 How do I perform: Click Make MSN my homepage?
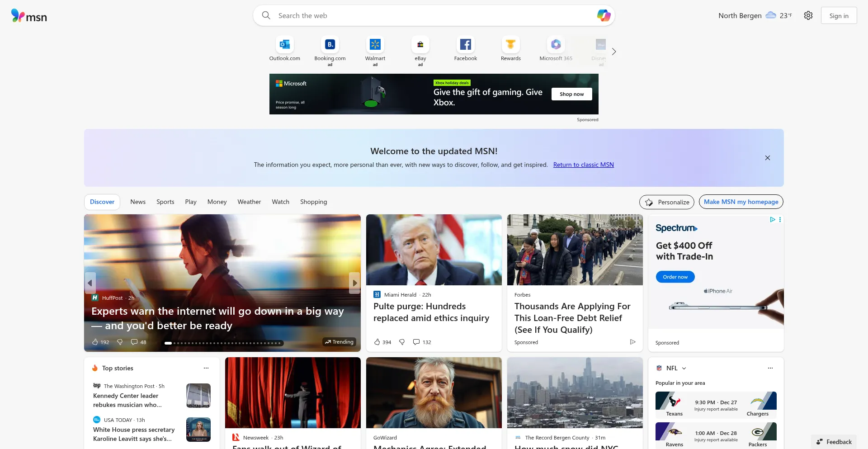click(x=741, y=202)
